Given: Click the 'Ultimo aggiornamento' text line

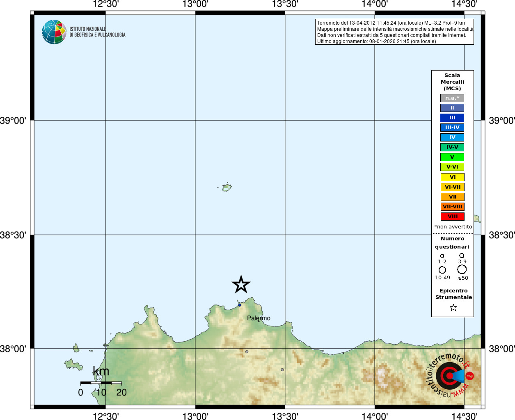Looking at the screenshot, I should pos(376,41).
